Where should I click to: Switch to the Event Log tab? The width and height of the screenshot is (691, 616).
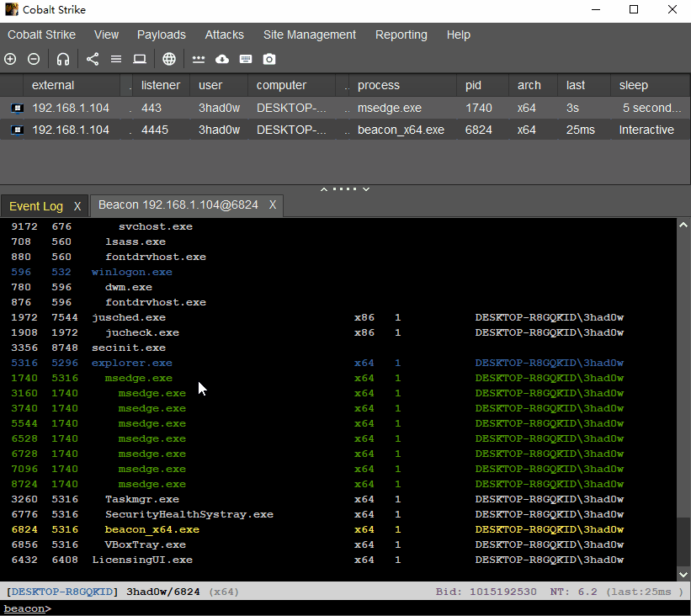pos(36,206)
